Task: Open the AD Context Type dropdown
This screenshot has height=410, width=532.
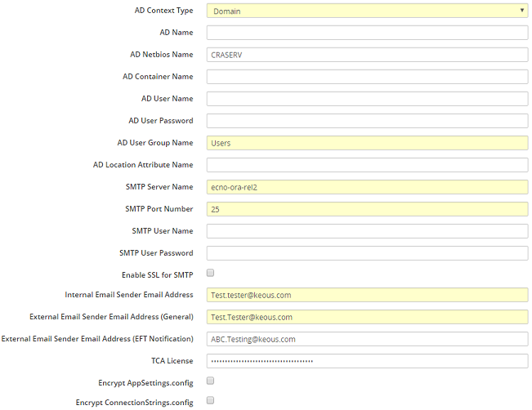Action: pyautogui.click(x=366, y=11)
